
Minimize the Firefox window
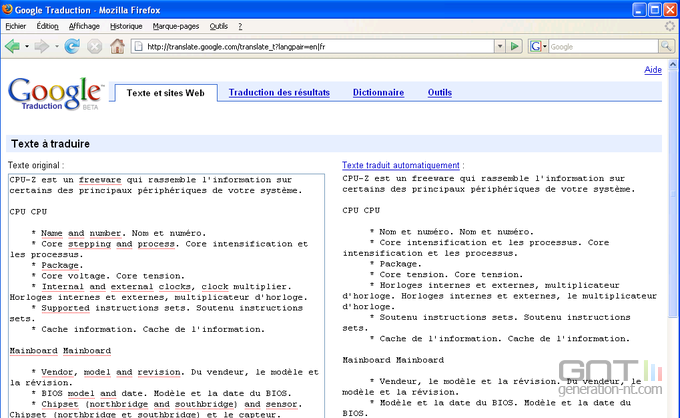click(639, 10)
